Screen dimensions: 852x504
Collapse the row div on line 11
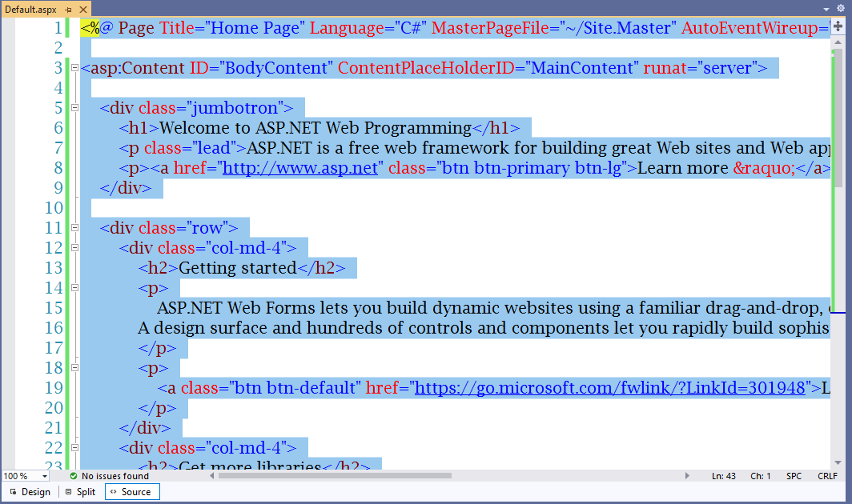point(75,227)
